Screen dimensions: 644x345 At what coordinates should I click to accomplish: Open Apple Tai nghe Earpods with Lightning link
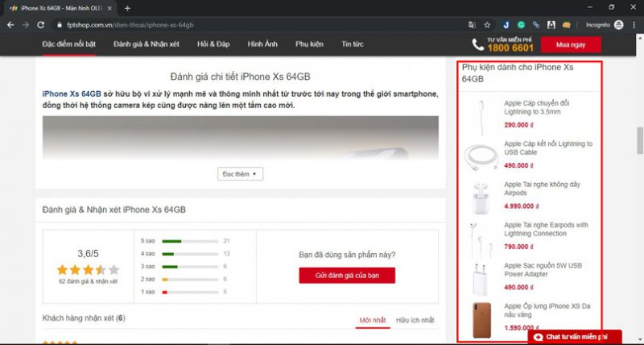(546, 229)
